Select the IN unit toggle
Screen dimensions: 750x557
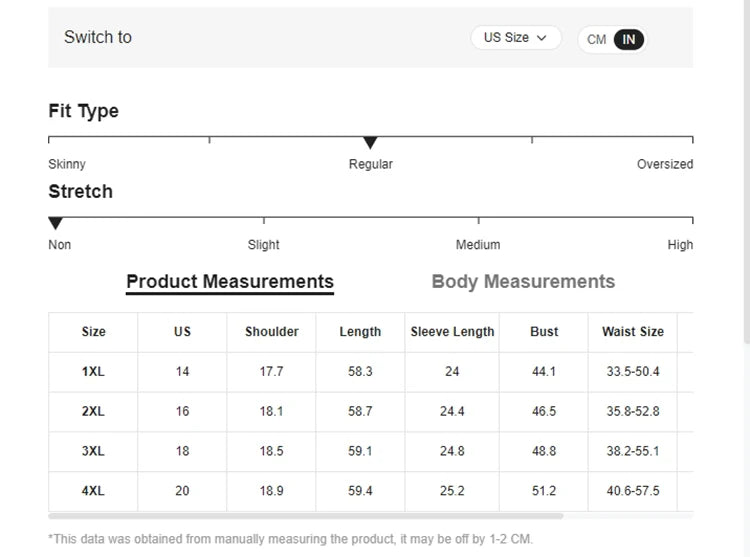[629, 40]
